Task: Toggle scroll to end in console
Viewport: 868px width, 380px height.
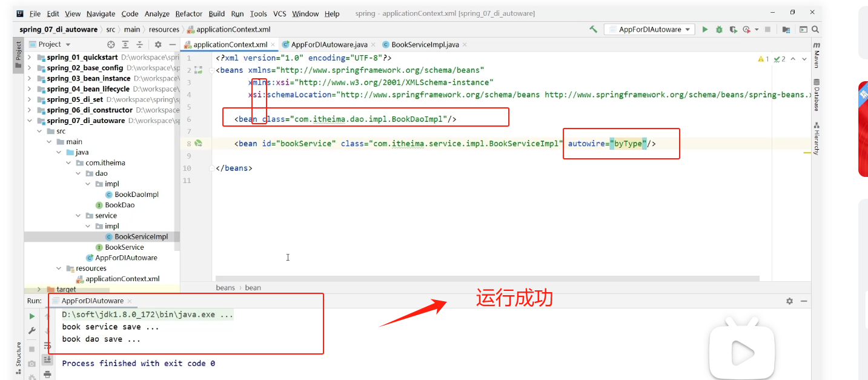Action: coord(47,359)
